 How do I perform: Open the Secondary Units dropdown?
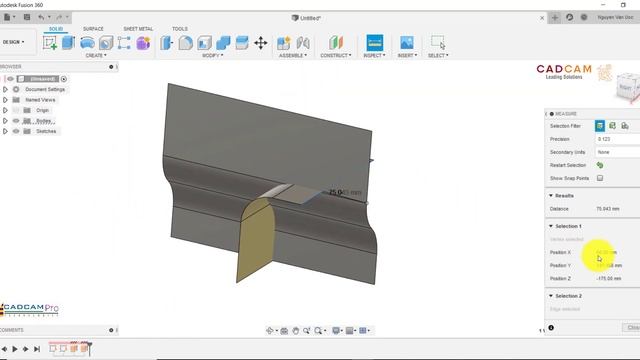click(x=617, y=152)
